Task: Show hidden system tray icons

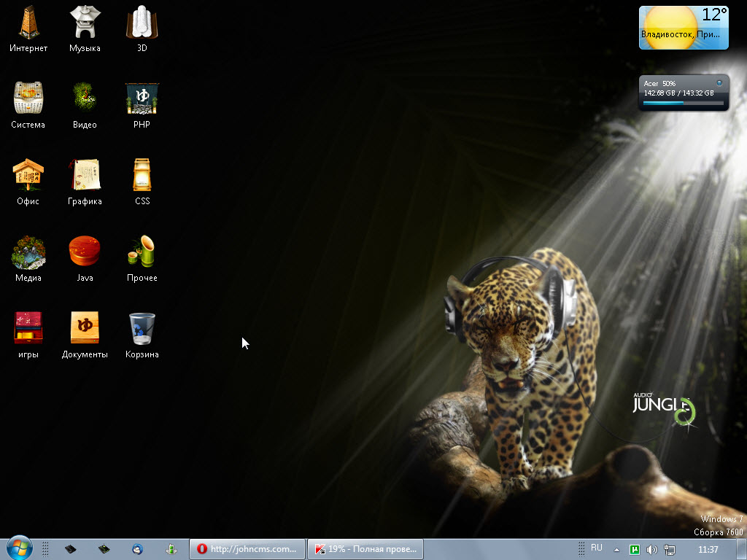Action: click(616, 549)
